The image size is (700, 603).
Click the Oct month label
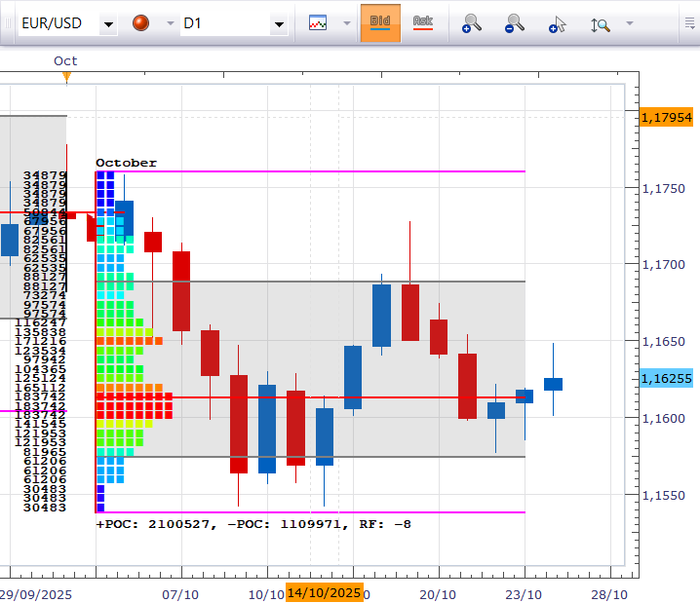65,60
